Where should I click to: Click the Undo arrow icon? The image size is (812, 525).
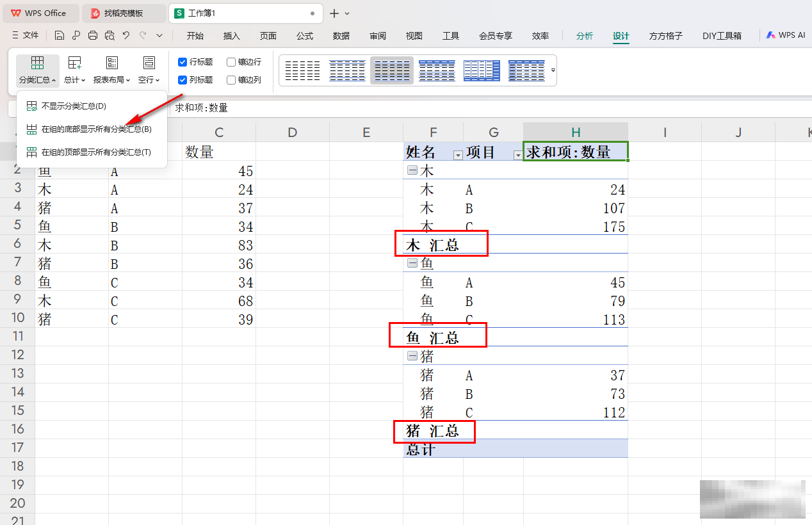click(126, 36)
